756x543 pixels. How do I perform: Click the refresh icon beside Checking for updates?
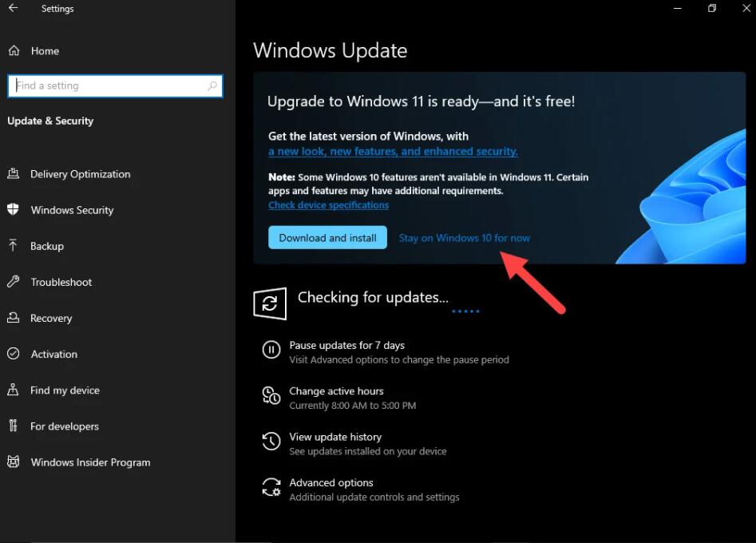coord(270,303)
